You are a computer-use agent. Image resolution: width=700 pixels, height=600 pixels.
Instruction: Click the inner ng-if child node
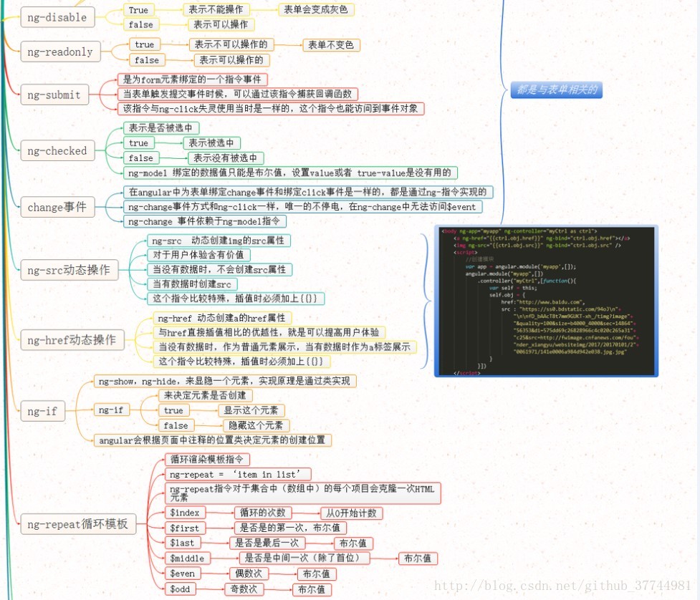111,410
